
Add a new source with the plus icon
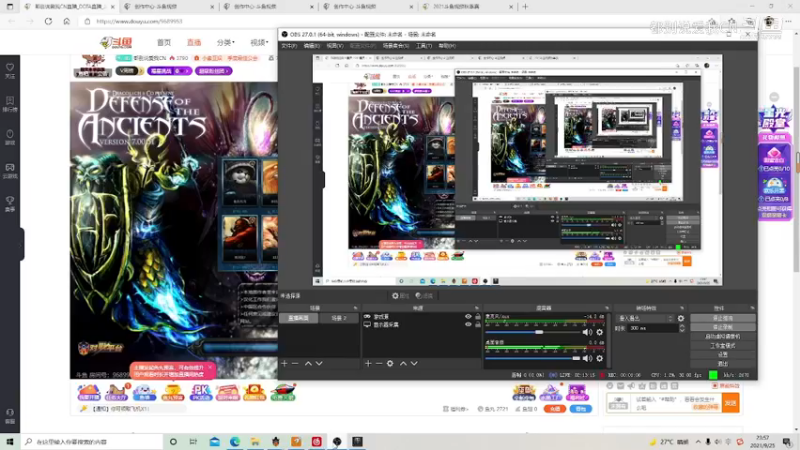coord(368,363)
